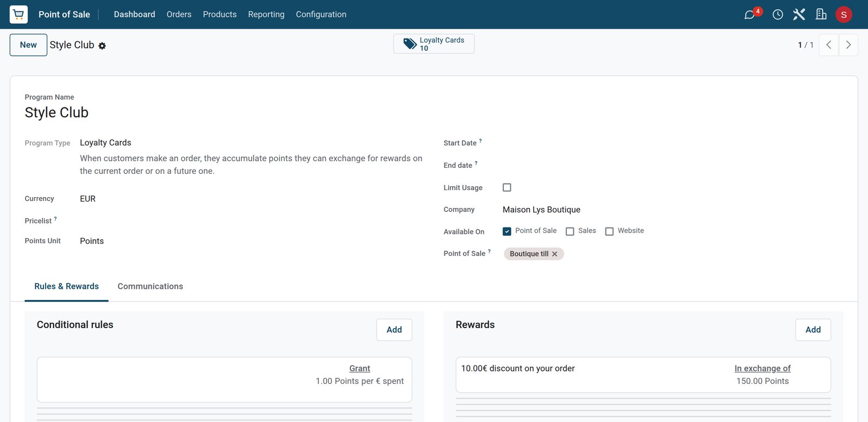Click the End date field
Screen dimensions: 868x422
(x=673, y=165)
